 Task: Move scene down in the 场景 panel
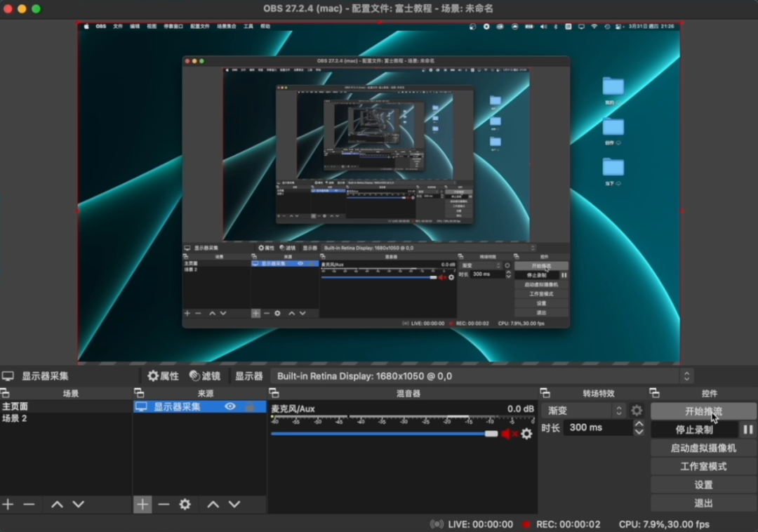pyautogui.click(x=79, y=505)
